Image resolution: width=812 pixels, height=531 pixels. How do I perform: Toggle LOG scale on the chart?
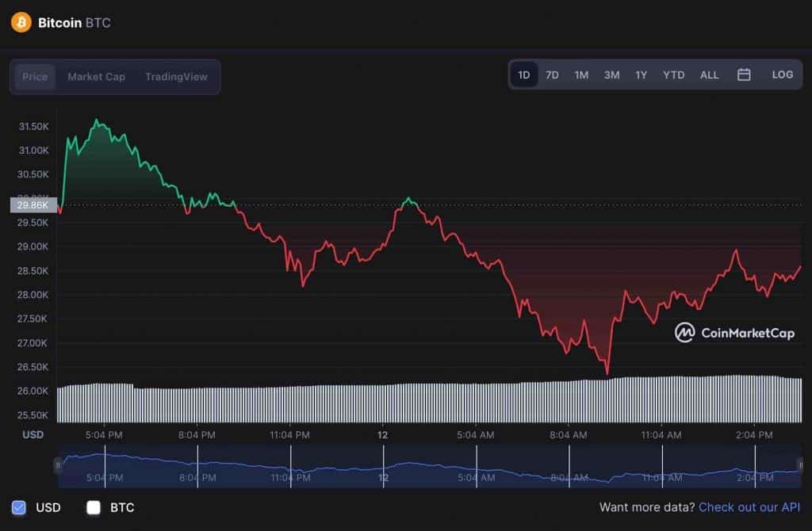click(x=782, y=74)
